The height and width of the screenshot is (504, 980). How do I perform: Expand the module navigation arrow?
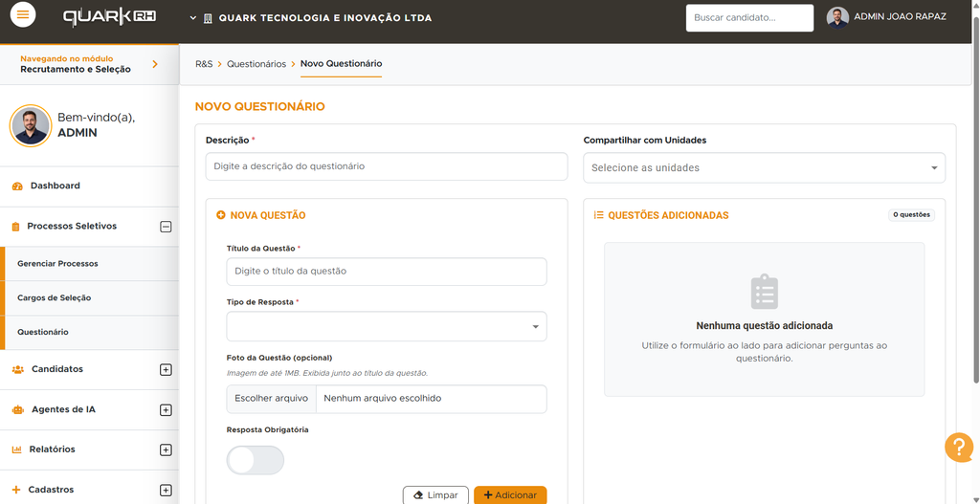[x=155, y=64]
